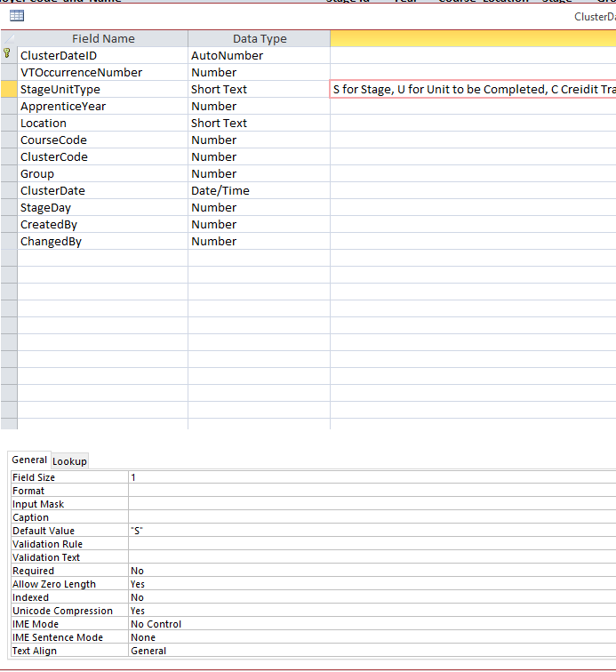
Task: Select the highlighted row selector for StageUnitType
Action: [8, 89]
